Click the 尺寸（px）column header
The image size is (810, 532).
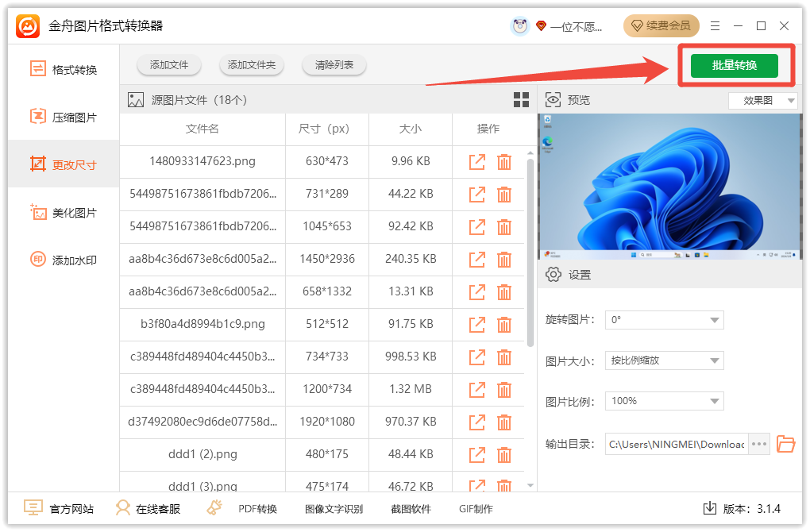click(327, 129)
